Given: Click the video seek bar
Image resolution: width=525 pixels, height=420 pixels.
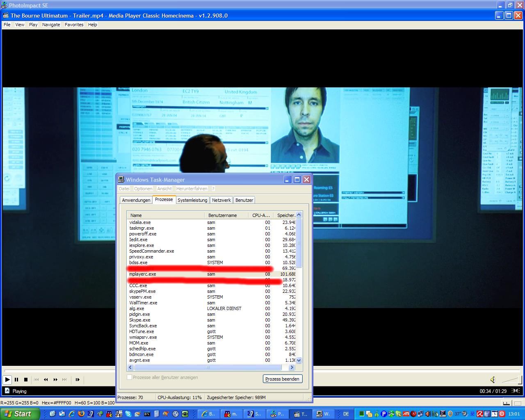Looking at the screenshot, I should click(262, 371).
